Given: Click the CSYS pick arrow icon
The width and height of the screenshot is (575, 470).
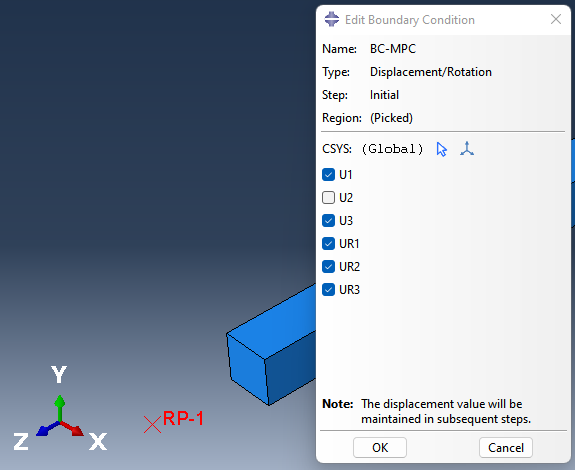Looking at the screenshot, I should (442, 149).
